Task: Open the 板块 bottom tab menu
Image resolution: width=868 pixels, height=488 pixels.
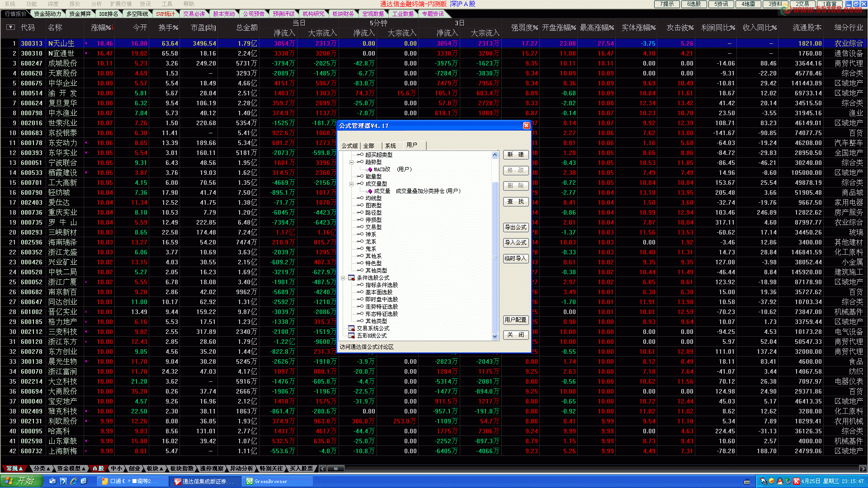Action: coord(155,469)
